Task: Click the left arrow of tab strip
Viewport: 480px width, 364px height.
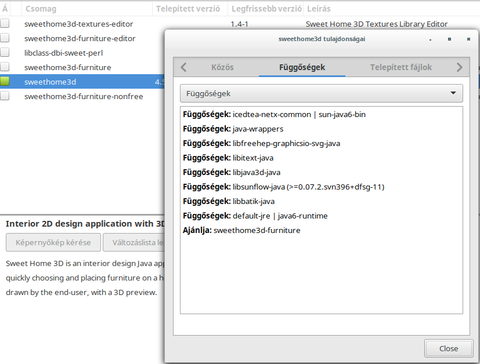Action: [183, 67]
